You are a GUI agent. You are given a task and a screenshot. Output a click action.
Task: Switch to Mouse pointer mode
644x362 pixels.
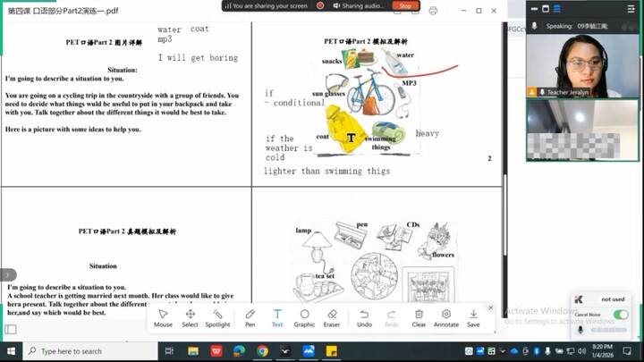coord(163,318)
